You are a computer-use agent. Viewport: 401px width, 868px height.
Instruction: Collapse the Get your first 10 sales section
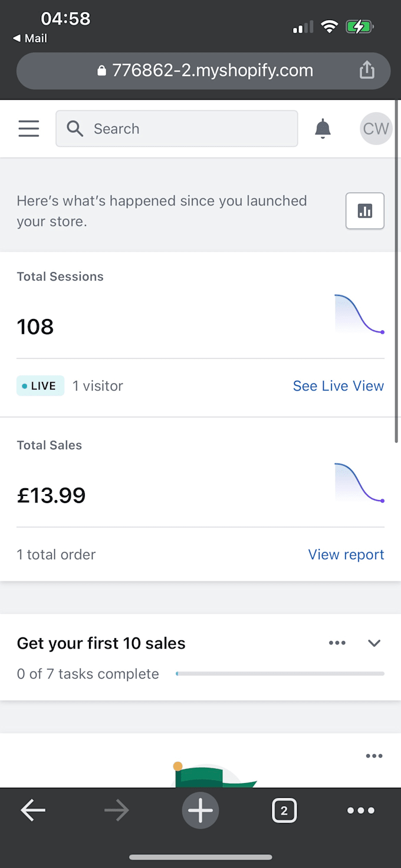click(374, 643)
